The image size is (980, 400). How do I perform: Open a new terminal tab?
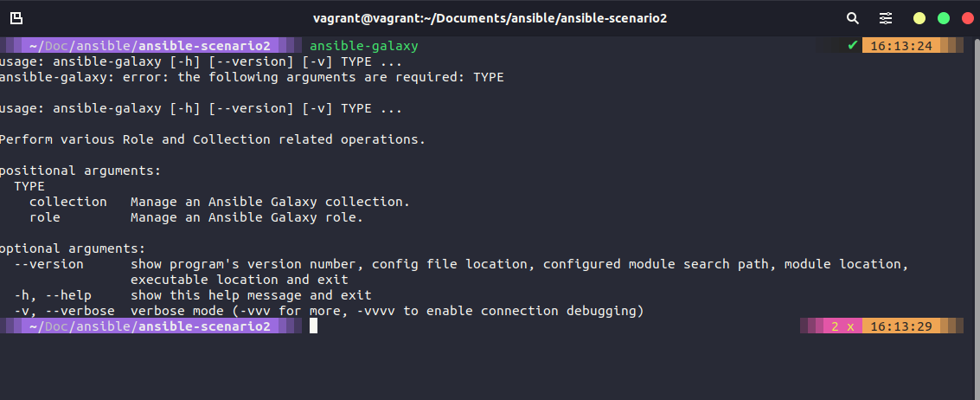pyautogui.click(x=16, y=18)
